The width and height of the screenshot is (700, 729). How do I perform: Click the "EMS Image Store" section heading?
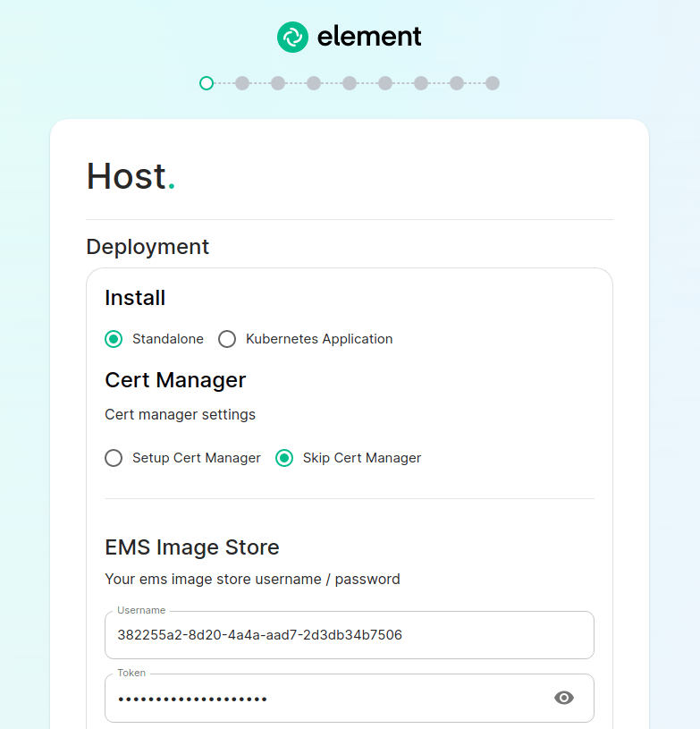point(192,547)
